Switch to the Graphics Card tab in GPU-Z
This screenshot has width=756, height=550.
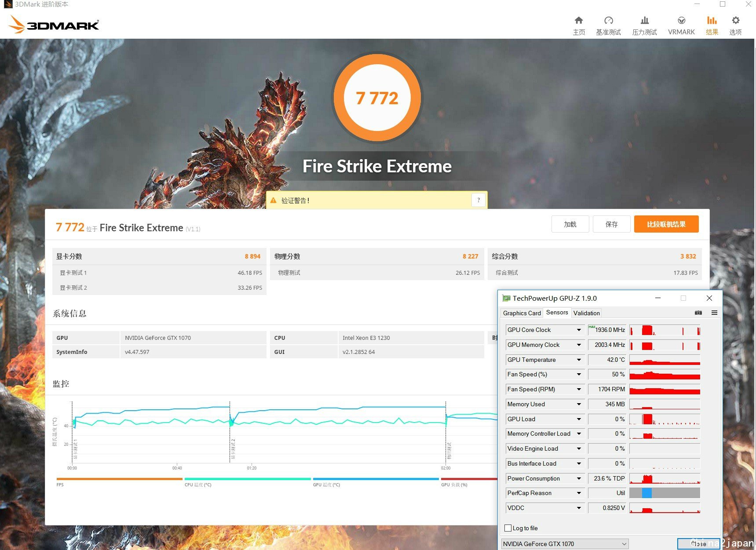click(522, 313)
